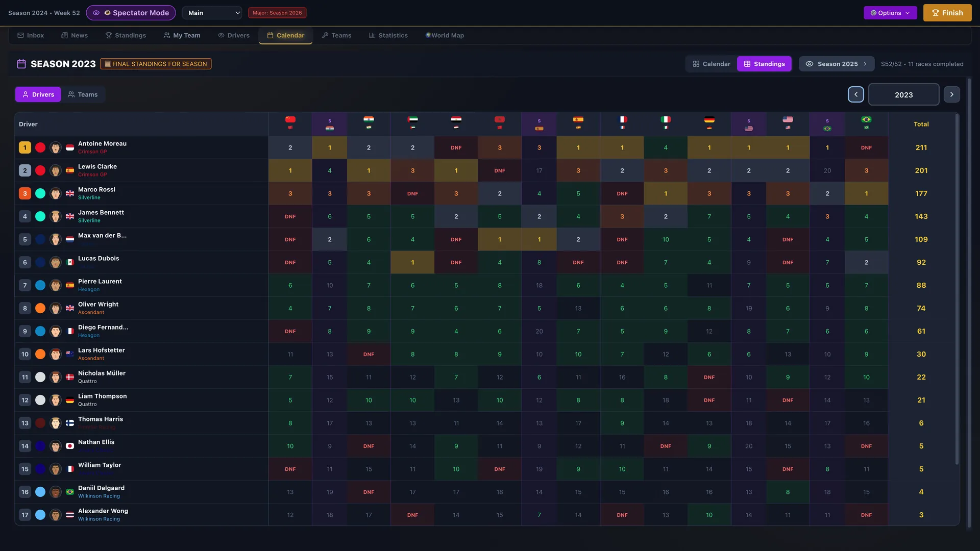Click the Statistics chart icon tab
980x551 pixels.
pos(388,35)
